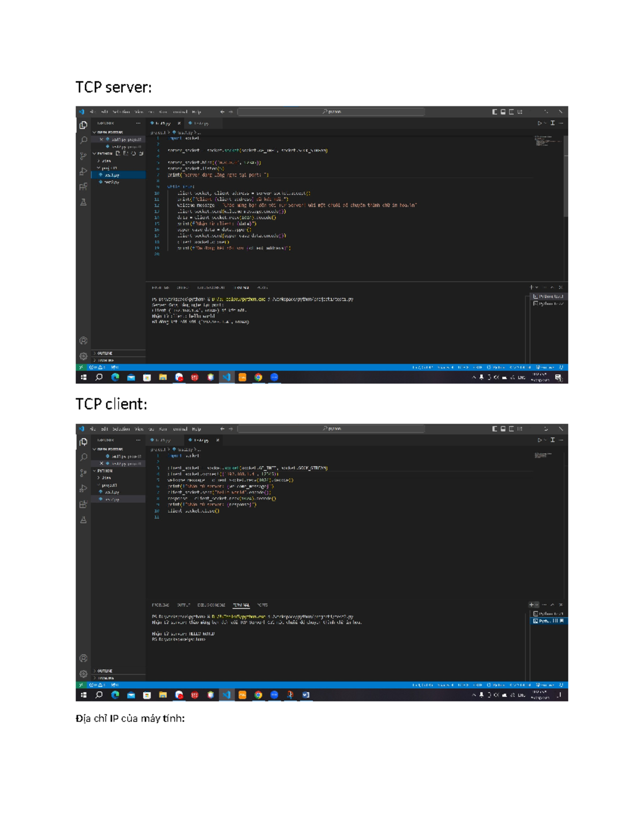Open Microsoft Edge from the taskbar
The width and height of the screenshot is (644, 834).
coord(115,377)
